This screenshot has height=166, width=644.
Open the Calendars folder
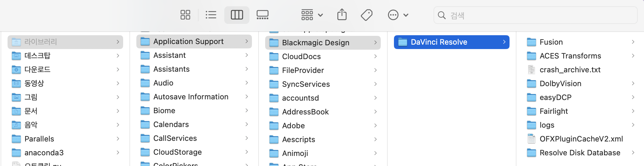(194, 124)
